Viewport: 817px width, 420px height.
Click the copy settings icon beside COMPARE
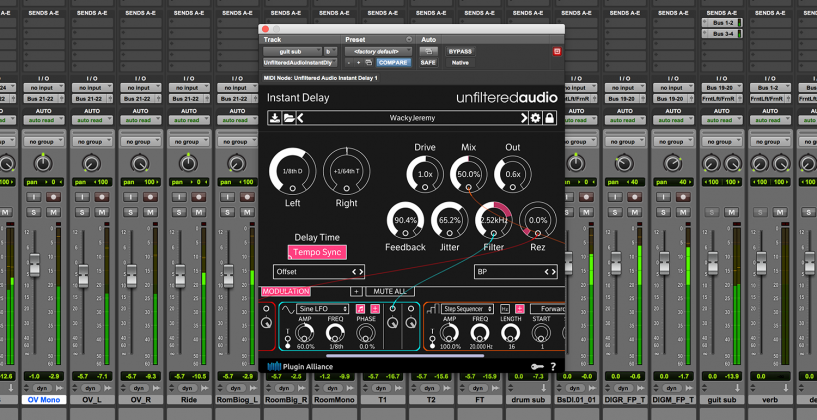[x=368, y=63]
